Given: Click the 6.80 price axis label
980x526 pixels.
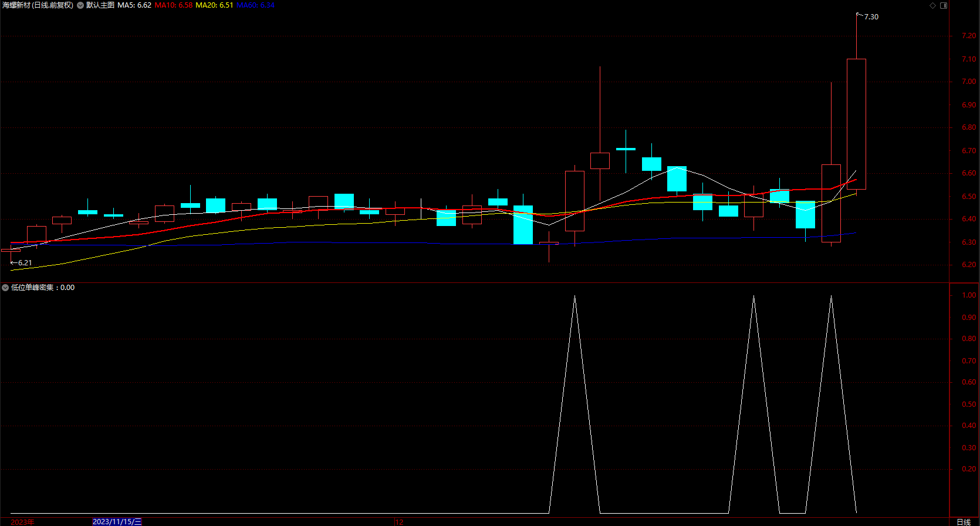Looking at the screenshot, I should click(969, 128).
